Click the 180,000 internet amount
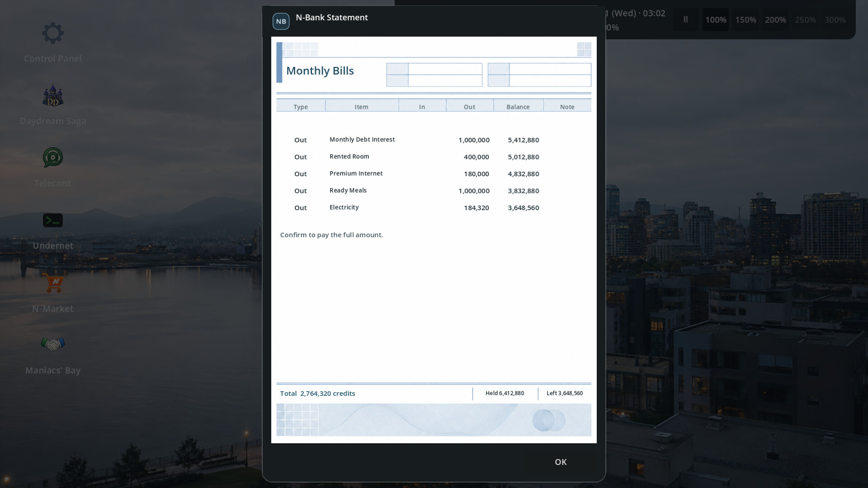 point(476,174)
